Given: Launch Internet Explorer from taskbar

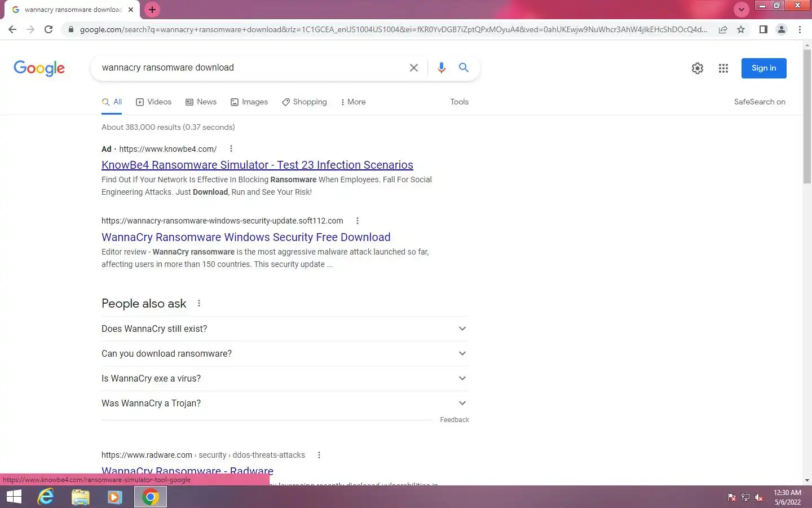Looking at the screenshot, I should 46,497.
